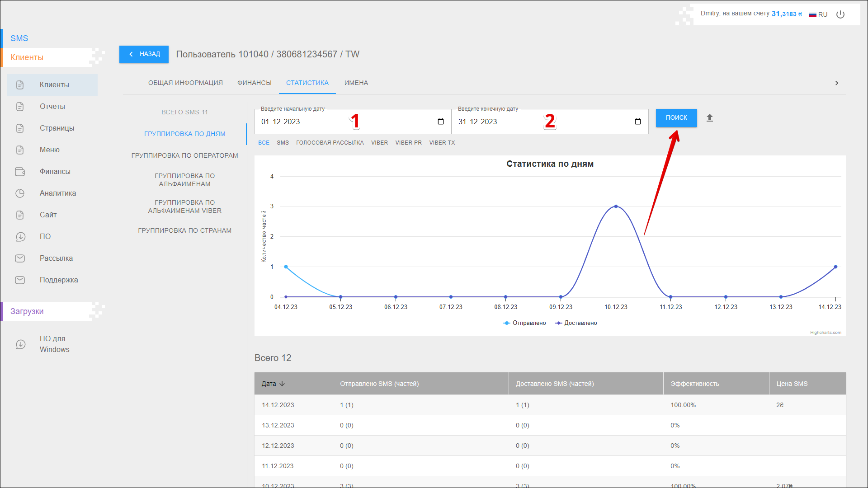868x488 pixels.
Task: Click the ПО для Windows download icon
Action: pos(21,344)
